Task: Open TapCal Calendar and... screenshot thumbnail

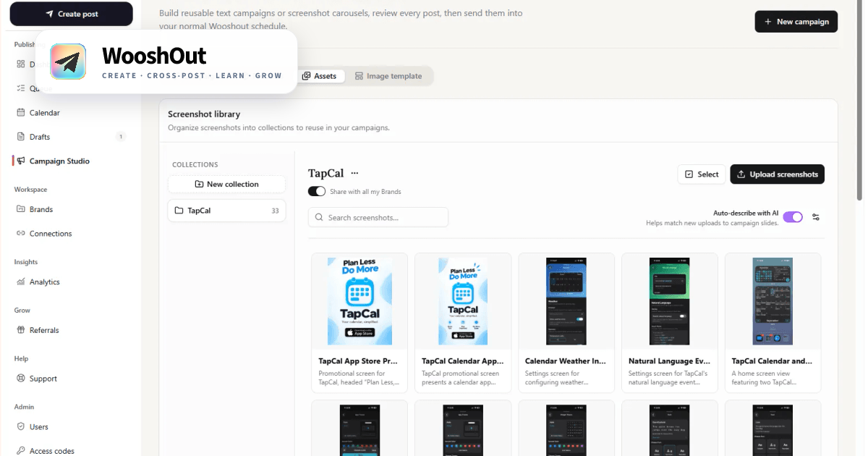Action: 773,301
